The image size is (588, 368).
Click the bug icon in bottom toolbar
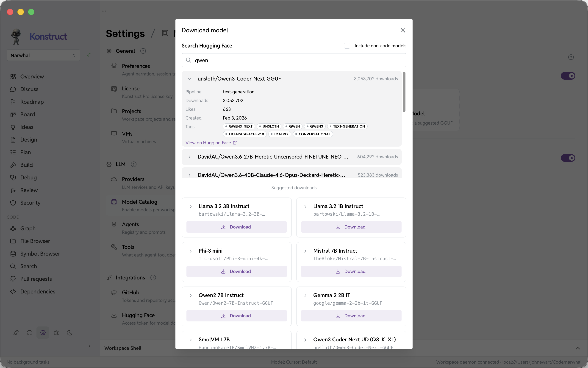(x=56, y=333)
